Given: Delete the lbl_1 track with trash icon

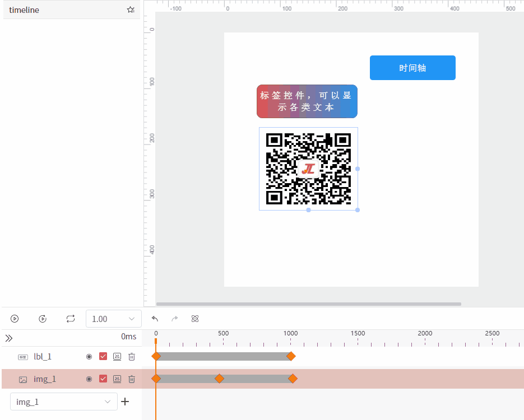Looking at the screenshot, I should (x=132, y=357).
